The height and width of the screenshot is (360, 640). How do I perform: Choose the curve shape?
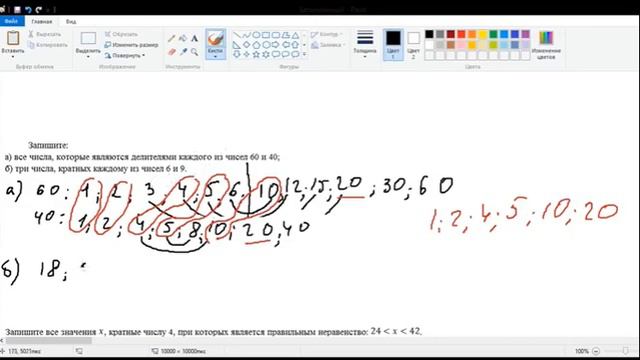247,36
